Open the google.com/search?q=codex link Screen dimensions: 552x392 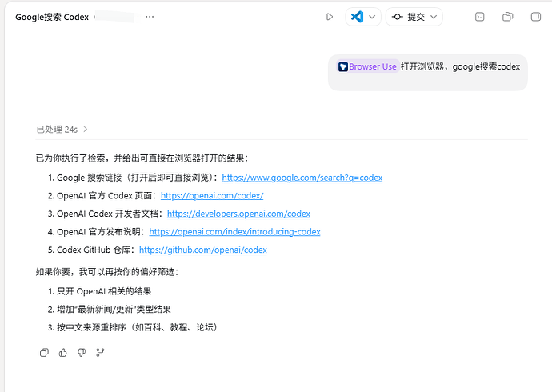click(302, 178)
